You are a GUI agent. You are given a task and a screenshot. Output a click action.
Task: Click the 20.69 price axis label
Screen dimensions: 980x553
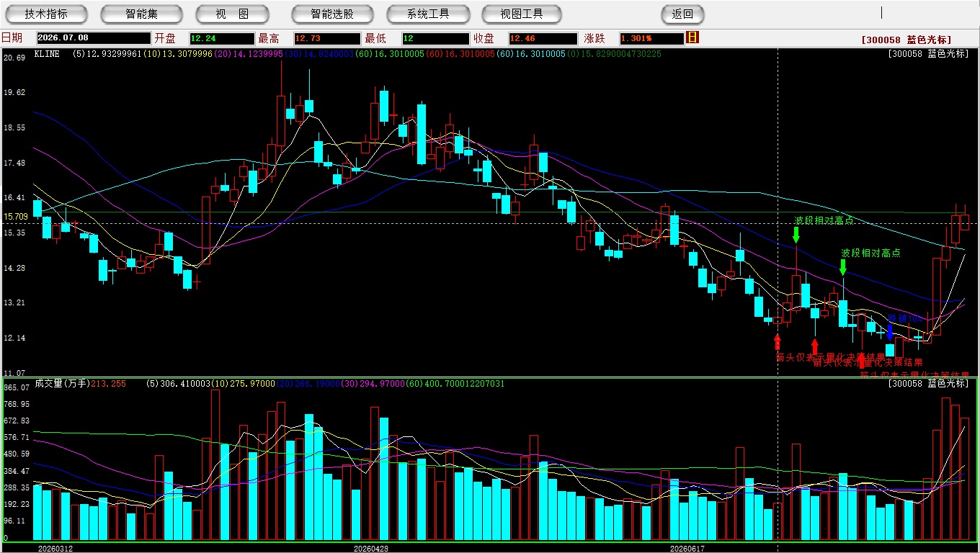15,57
